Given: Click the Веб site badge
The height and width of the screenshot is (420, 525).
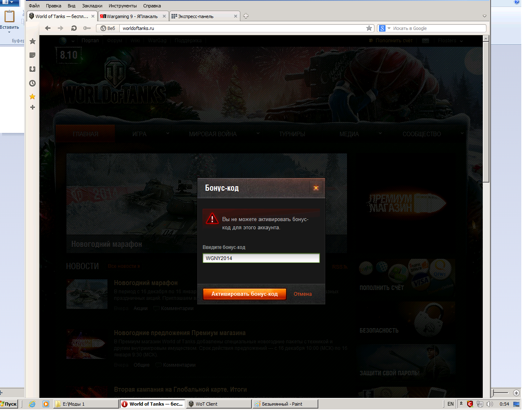Looking at the screenshot, I should (108, 28).
